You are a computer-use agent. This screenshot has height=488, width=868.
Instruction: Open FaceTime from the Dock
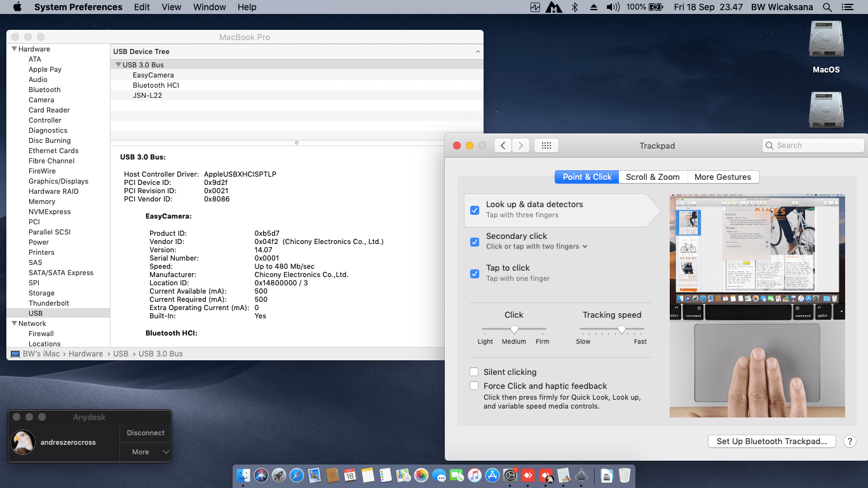[x=457, y=475]
